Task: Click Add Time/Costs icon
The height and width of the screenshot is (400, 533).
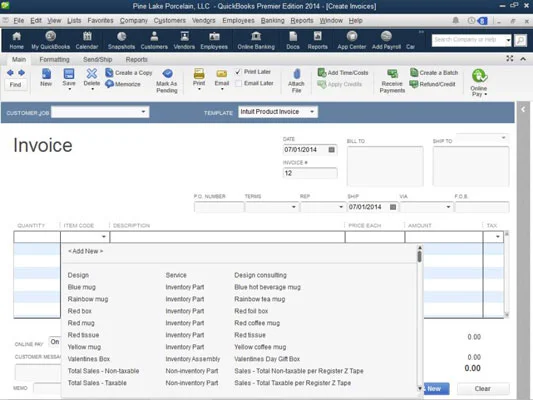Action: point(343,72)
